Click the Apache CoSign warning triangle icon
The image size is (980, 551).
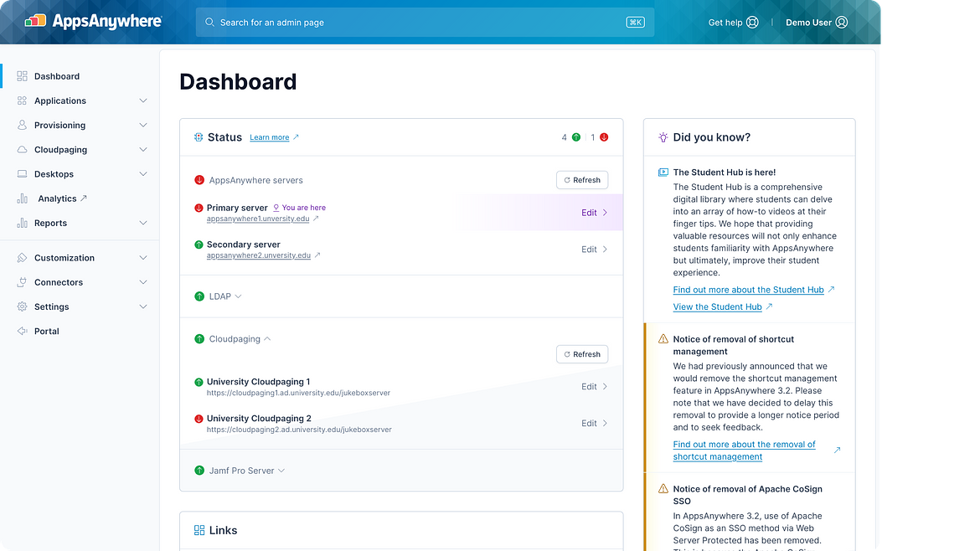click(663, 488)
